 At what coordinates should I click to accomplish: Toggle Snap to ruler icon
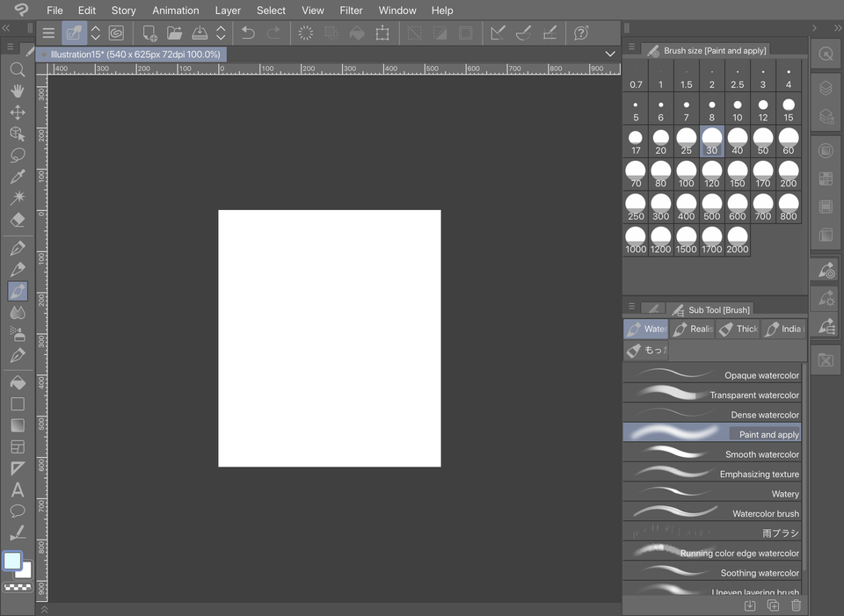click(x=498, y=33)
